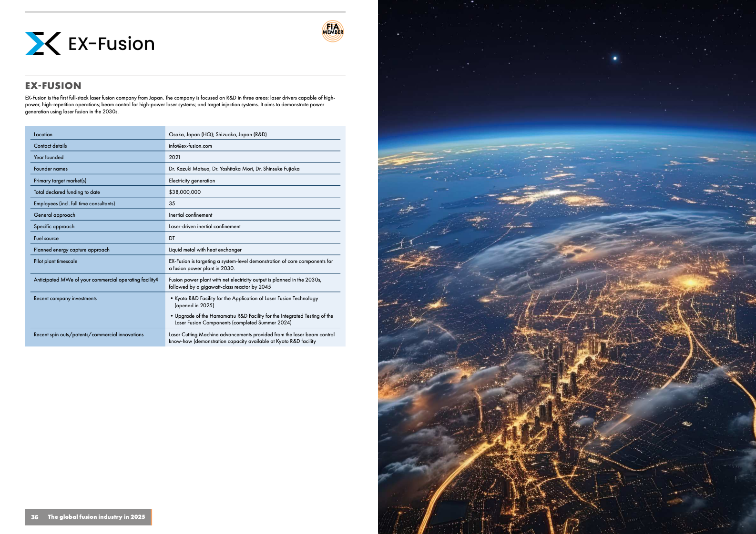Click the Earth at night photo
Image resolution: width=756 pixels, height=534 pixels.
(x=566, y=267)
